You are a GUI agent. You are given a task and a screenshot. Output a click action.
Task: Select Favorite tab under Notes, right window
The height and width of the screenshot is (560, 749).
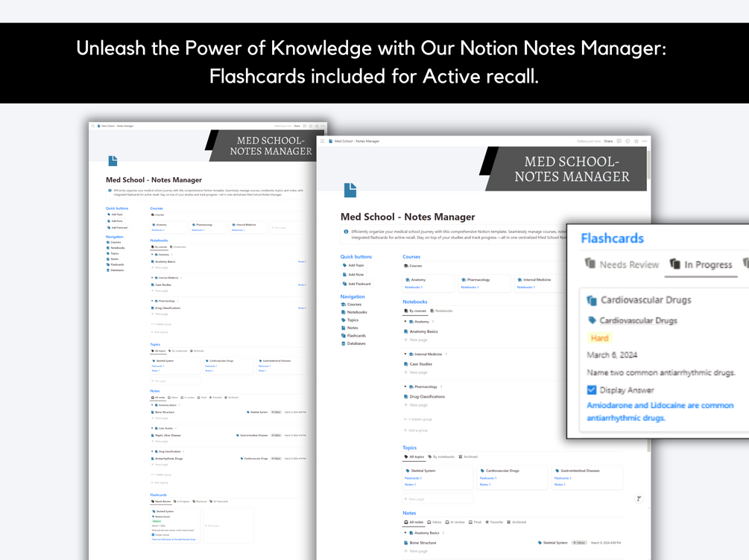tap(494, 522)
